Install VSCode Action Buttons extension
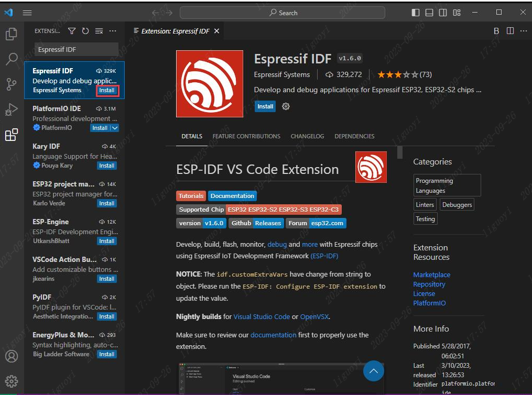This screenshot has width=532, height=395. 107,279
